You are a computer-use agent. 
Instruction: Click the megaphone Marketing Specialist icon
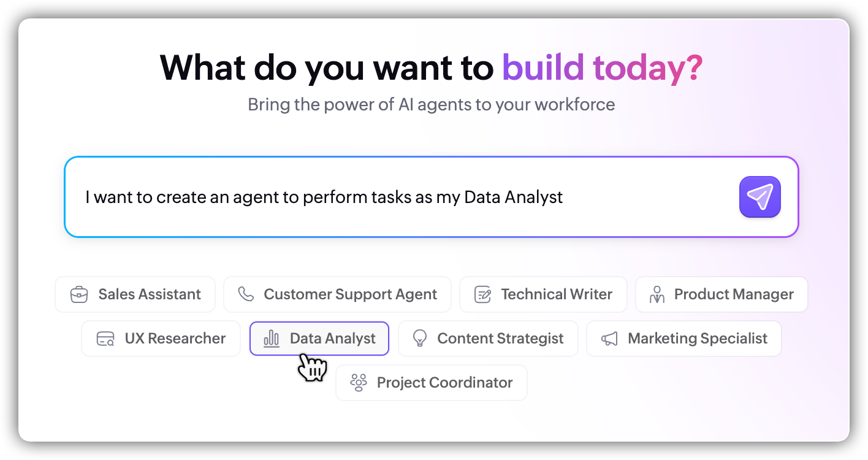click(609, 339)
